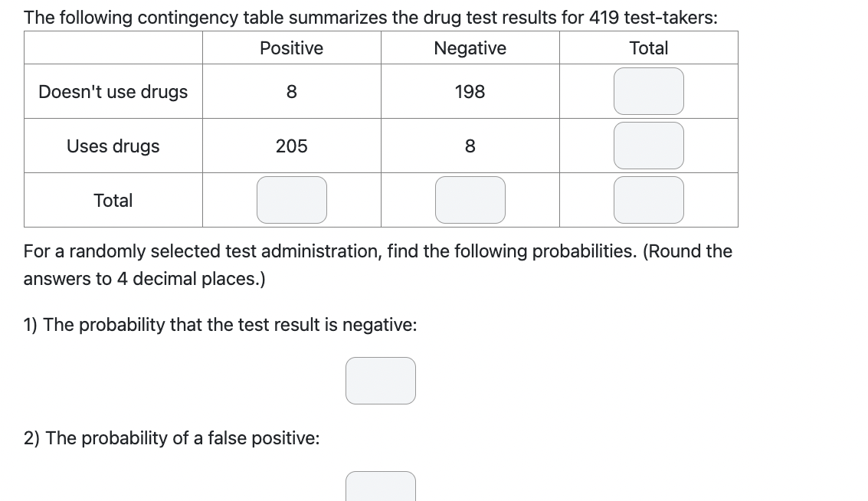Select the Negative total input box in bottom row

470,199
